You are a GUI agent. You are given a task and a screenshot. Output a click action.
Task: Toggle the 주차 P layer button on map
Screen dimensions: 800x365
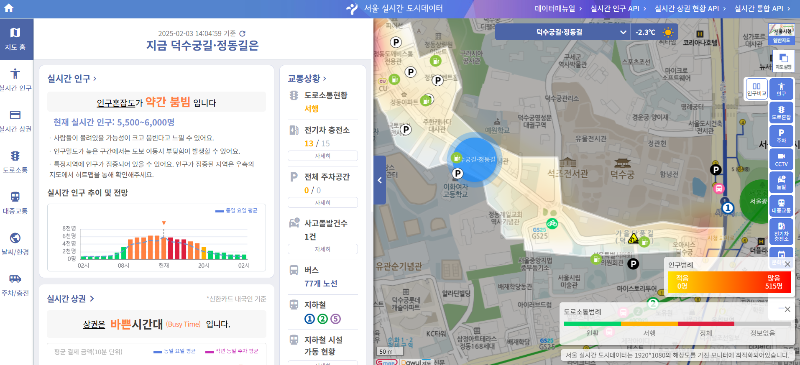781,136
